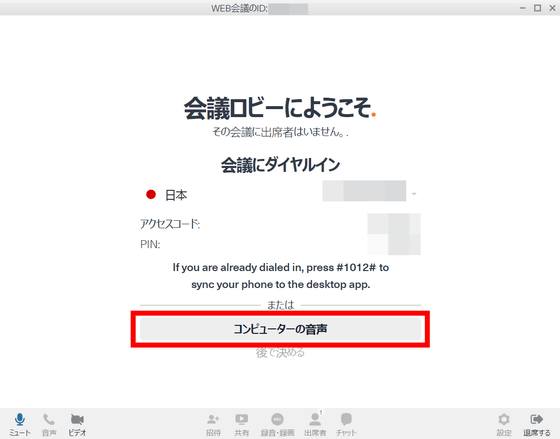Expand the dial-in number dropdown arrow
The height and width of the screenshot is (439, 560).
tap(414, 194)
